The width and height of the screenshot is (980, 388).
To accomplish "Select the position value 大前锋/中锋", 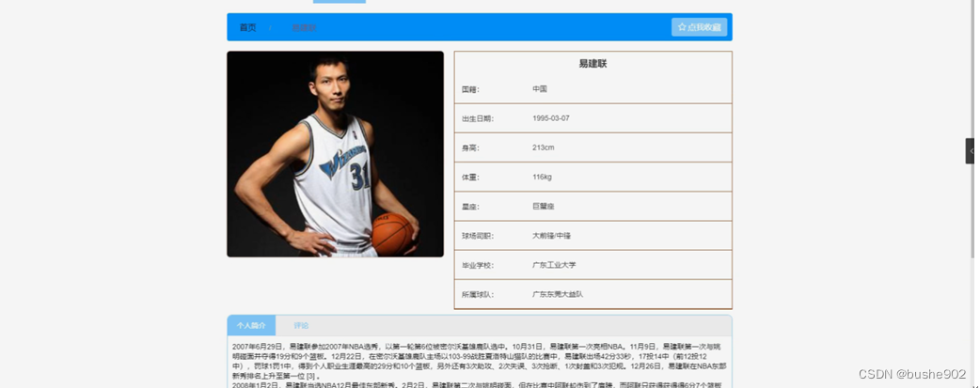I will click(551, 236).
